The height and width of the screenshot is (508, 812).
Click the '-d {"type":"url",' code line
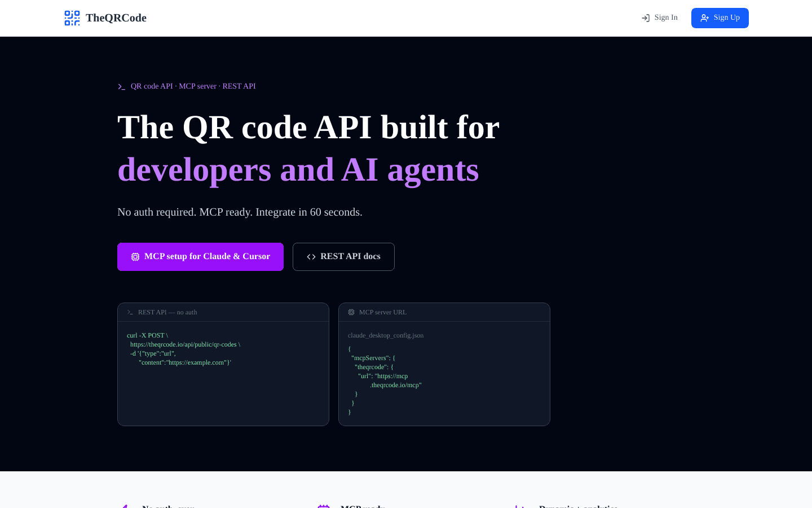(x=153, y=353)
